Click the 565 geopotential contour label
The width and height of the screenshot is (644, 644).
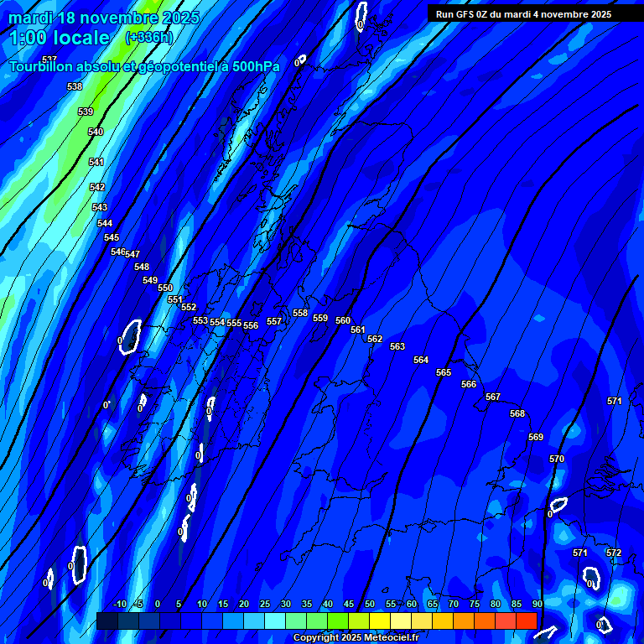[x=444, y=372]
